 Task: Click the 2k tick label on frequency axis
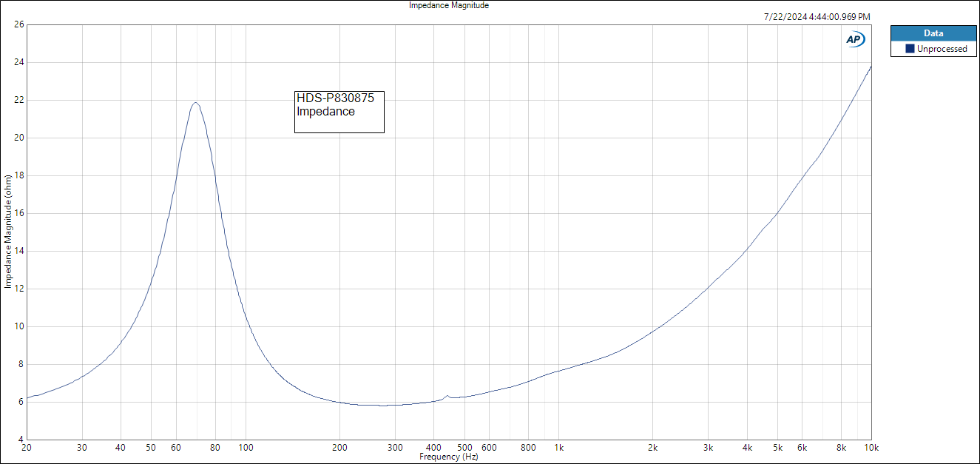(x=653, y=448)
